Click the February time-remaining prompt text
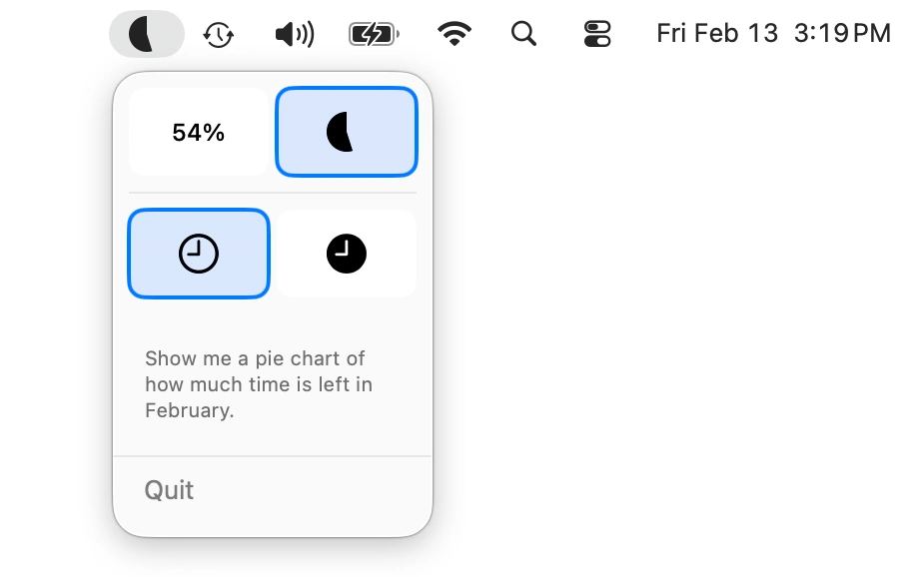Screen dimensions: 924x577 tap(258, 383)
